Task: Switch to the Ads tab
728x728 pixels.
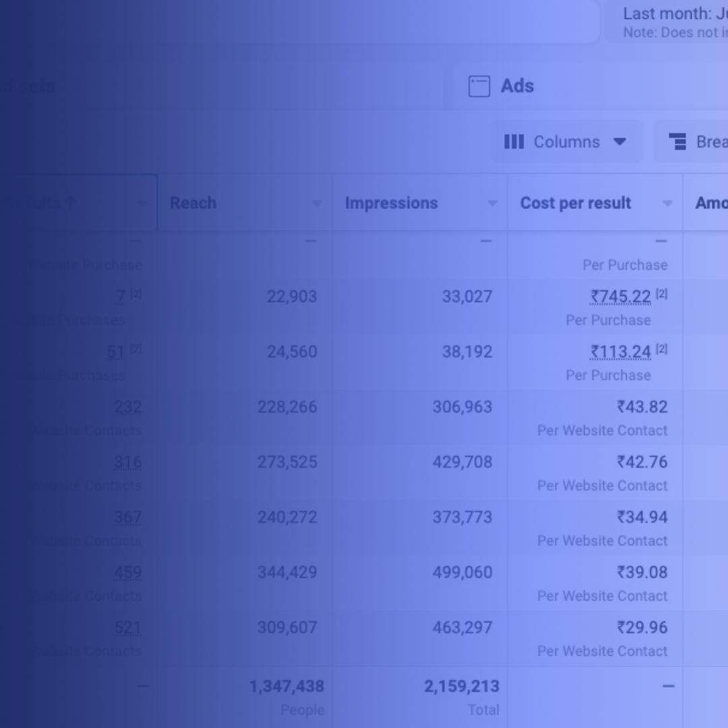Action: [516, 86]
